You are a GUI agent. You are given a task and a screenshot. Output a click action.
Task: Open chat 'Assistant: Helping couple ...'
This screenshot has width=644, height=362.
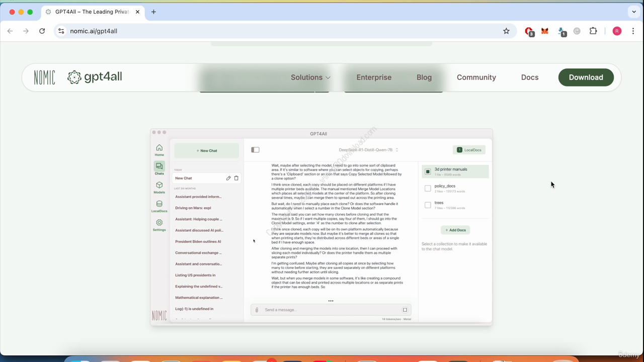click(x=199, y=219)
